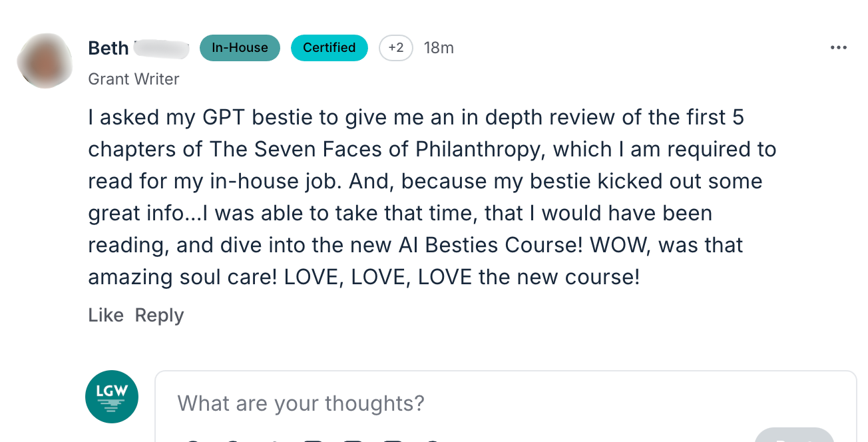Viewport: 868px width, 442px height.
Task: Reply to Beth's post
Action: pos(159,315)
